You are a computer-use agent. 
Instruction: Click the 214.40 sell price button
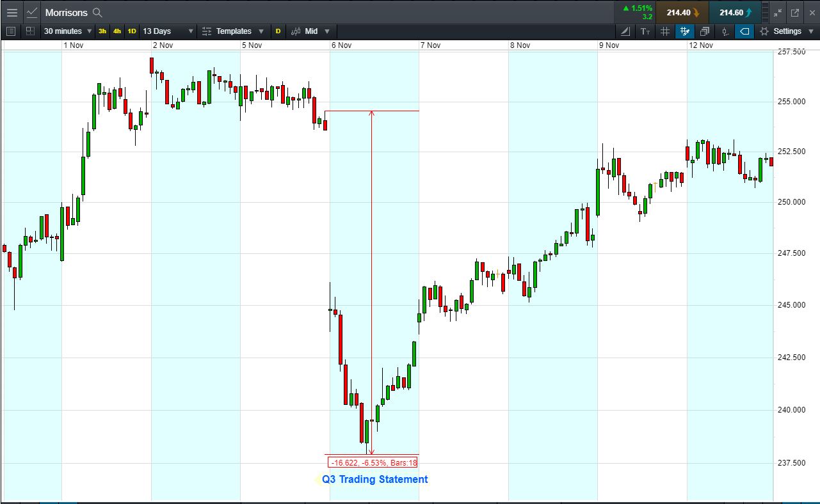tap(683, 12)
